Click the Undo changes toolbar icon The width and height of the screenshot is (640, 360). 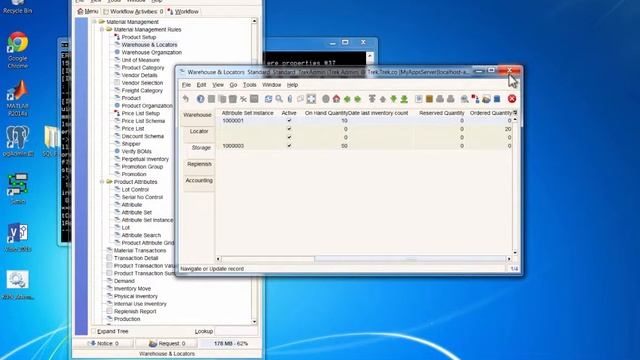pyautogui.click(x=186, y=99)
